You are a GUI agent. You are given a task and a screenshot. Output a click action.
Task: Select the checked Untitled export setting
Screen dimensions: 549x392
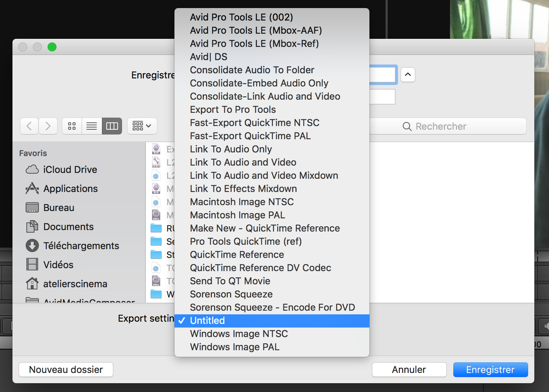[x=207, y=321]
